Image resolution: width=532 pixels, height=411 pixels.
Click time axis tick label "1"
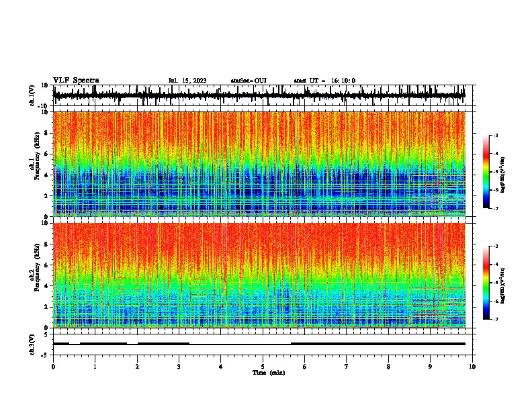coord(95,367)
